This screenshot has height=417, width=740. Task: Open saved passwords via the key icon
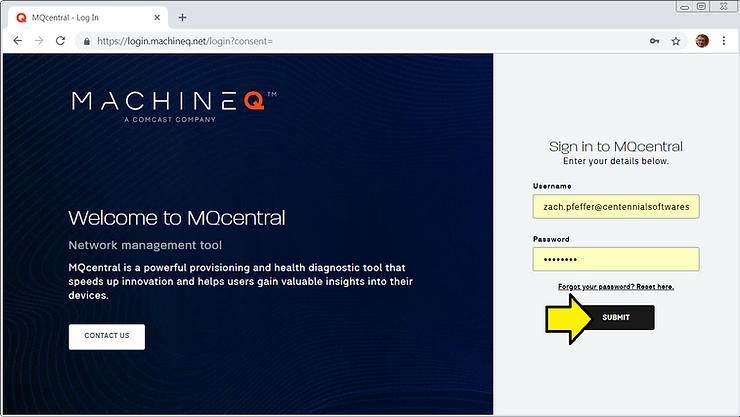pos(654,41)
